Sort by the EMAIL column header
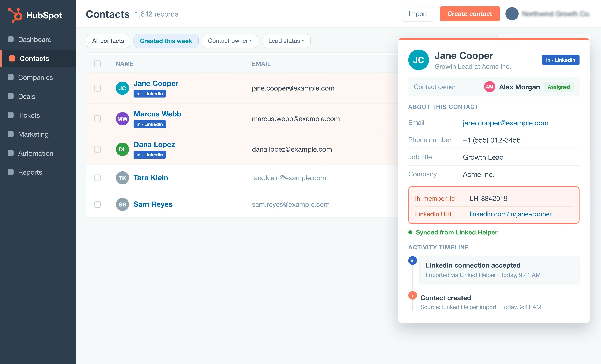The image size is (601, 364). (261, 64)
